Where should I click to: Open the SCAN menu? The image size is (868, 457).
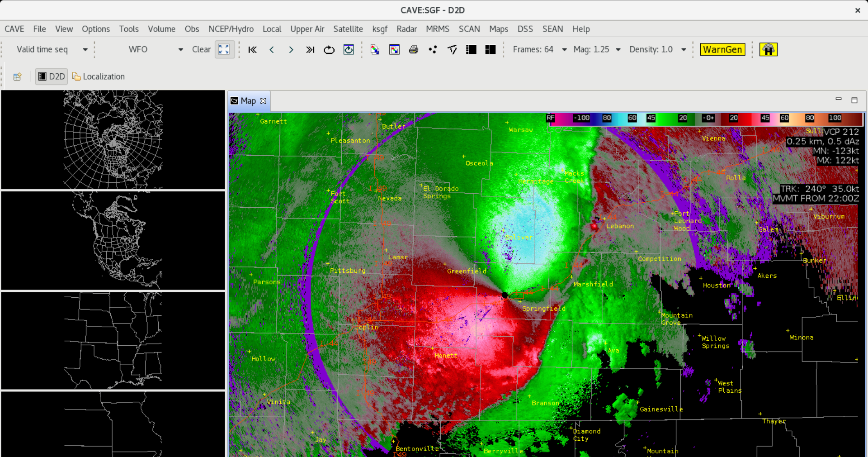point(469,29)
